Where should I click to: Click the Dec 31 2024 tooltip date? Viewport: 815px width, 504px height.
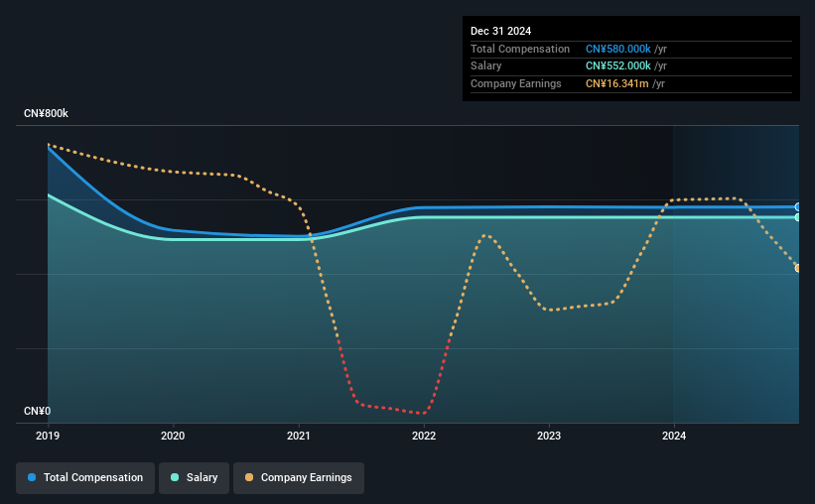500,31
